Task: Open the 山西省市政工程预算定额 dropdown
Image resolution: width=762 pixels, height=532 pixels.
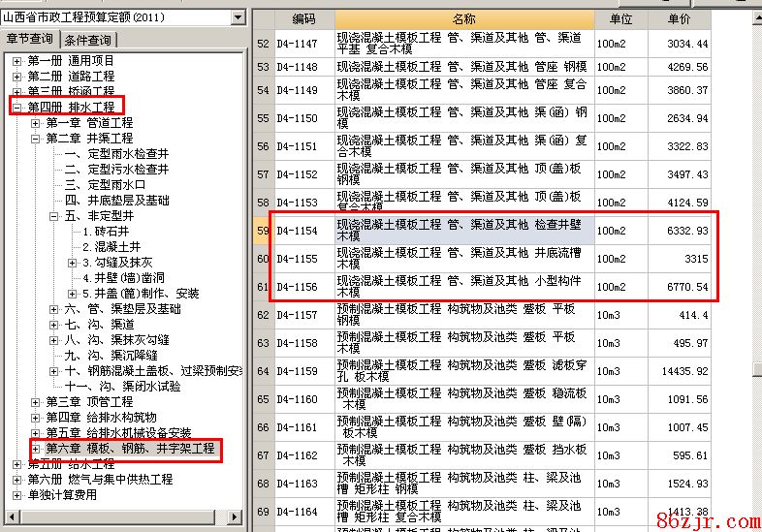Action: pos(238,17)
